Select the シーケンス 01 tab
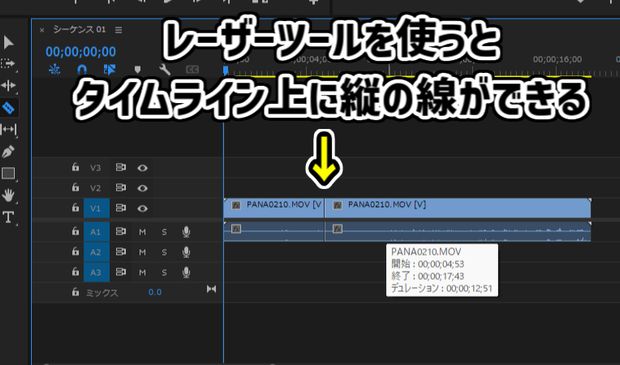Screen dimensions: 620x365 (79, 30)
